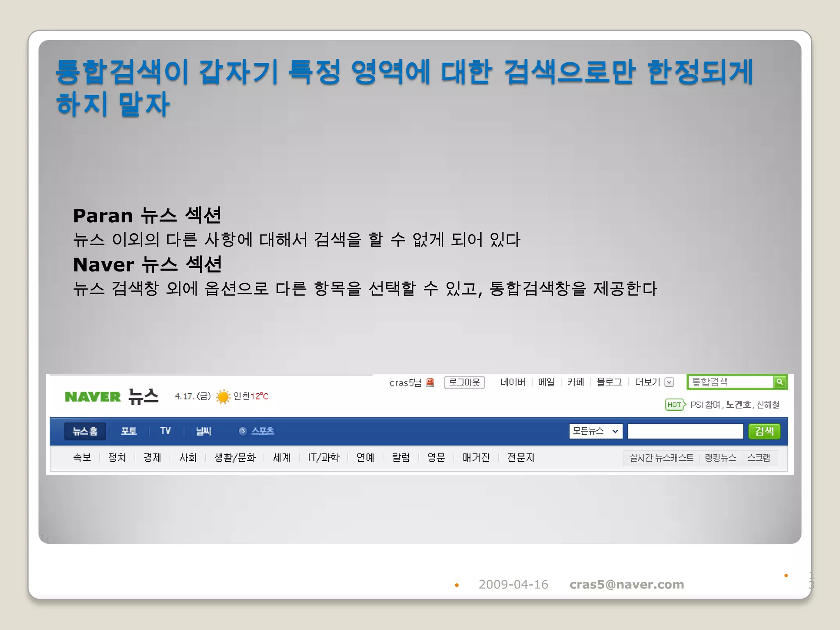
Task: Click the date 2009-04-16 in footer
Action: point(513,584)
